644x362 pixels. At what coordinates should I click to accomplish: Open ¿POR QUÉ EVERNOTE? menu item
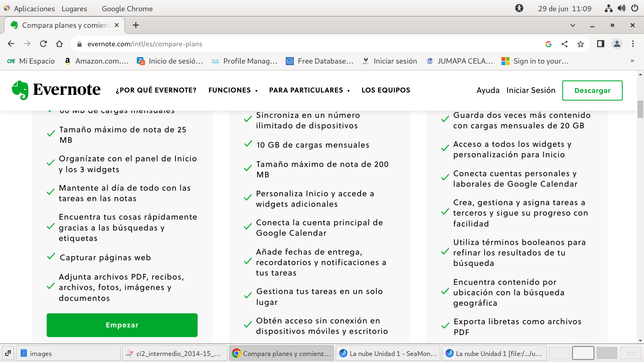click(x=156, y=90)
